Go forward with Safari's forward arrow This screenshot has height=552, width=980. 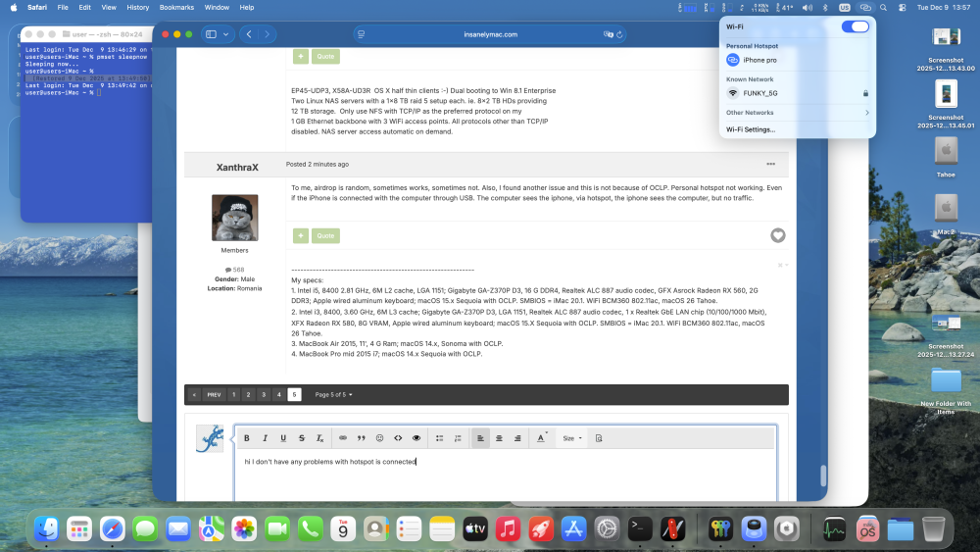(267, 34)
